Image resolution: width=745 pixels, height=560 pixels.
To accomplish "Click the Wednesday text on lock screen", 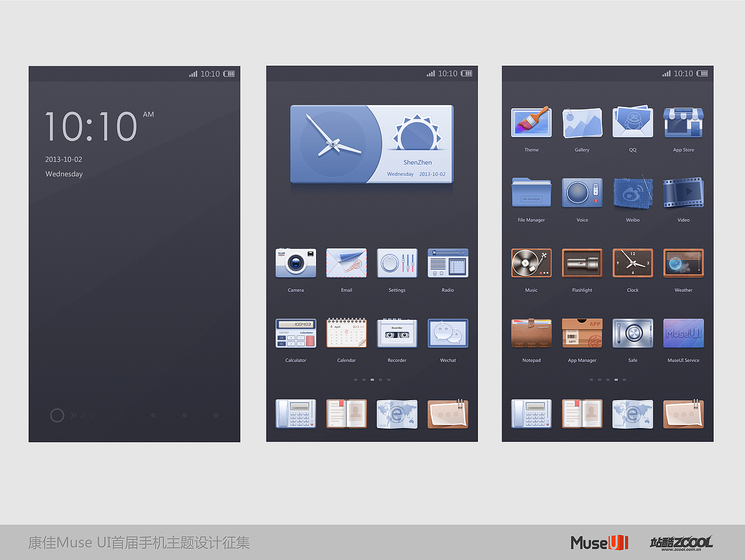I will (x=64, y=174).
